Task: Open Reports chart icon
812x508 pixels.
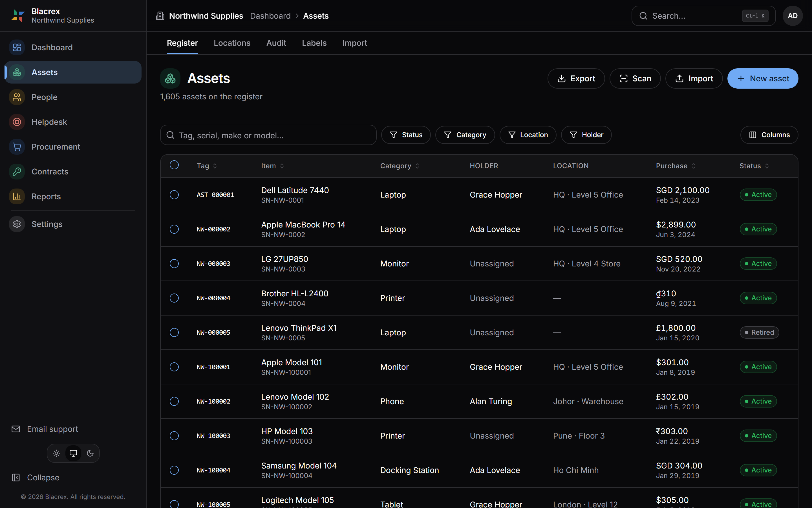Action: click(17, 196)
